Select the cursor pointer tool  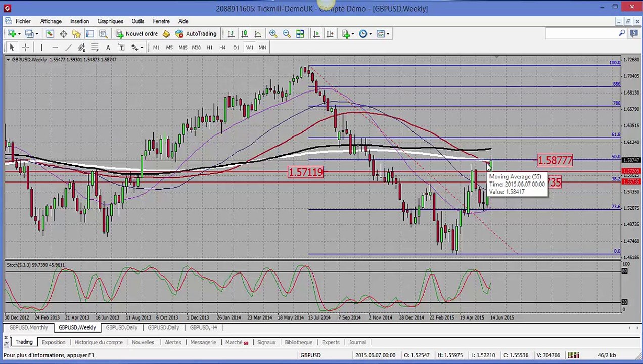point(12,48)
